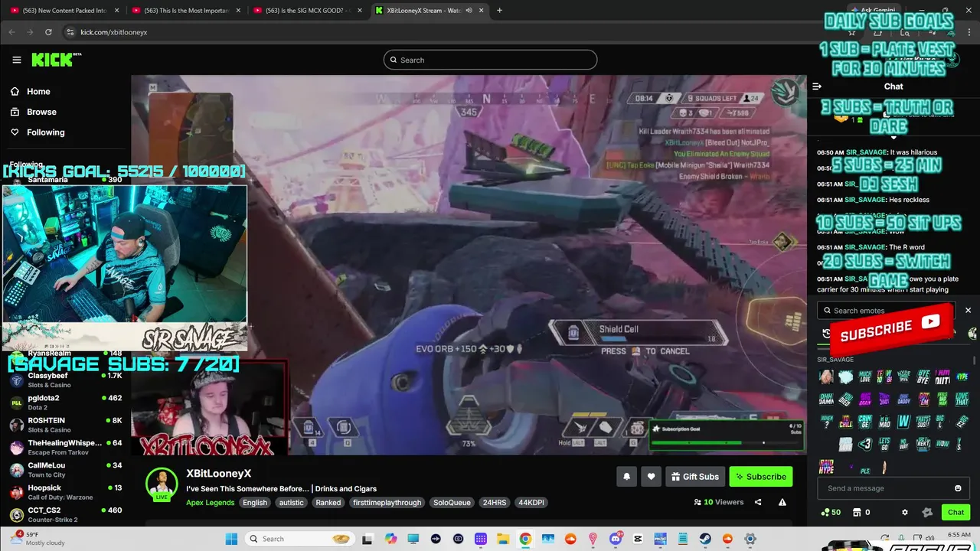Click the XBitLooneyX streamer avatar
Screen dimensions: 980x551
[x=162, y=483]
